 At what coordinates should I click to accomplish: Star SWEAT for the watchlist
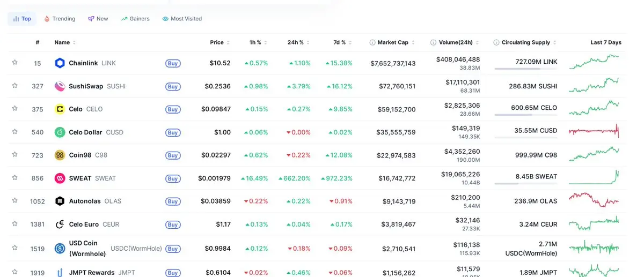[15, 178]
